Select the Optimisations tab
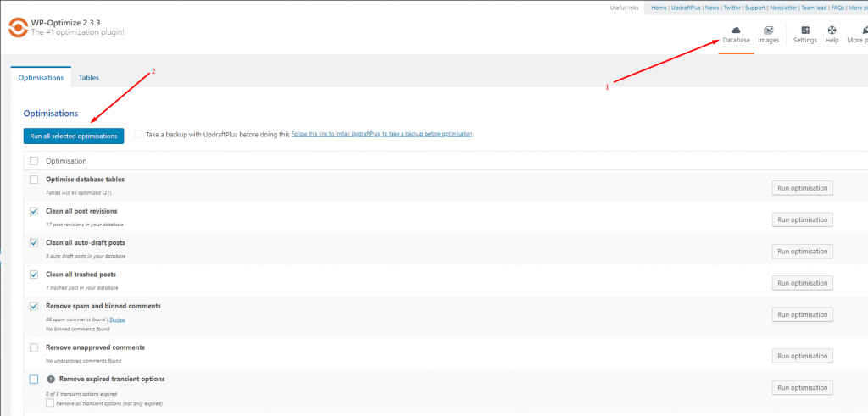The image size is (868, 416). point(41,78)
